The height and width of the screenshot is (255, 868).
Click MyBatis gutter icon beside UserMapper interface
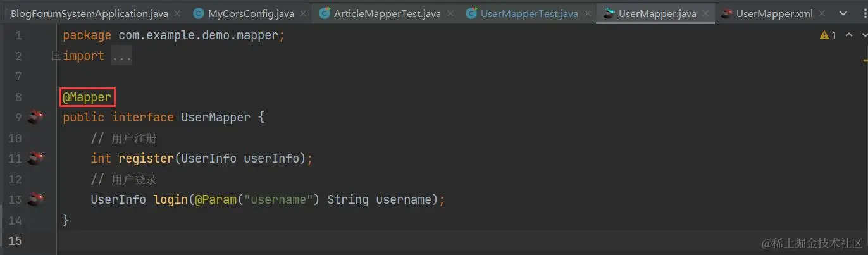coord(36,117)
